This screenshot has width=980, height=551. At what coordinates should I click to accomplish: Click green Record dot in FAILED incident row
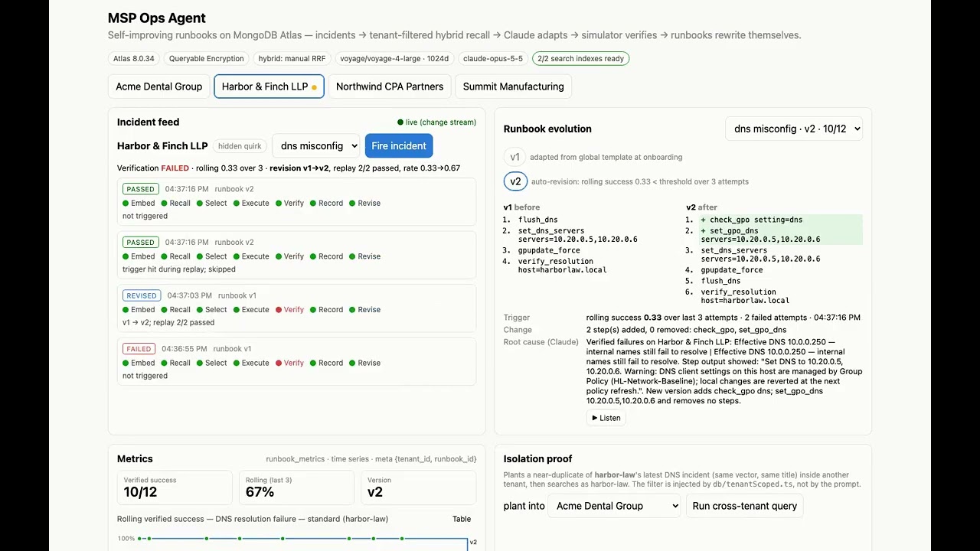pyautogui.click(x=313, y=363)
